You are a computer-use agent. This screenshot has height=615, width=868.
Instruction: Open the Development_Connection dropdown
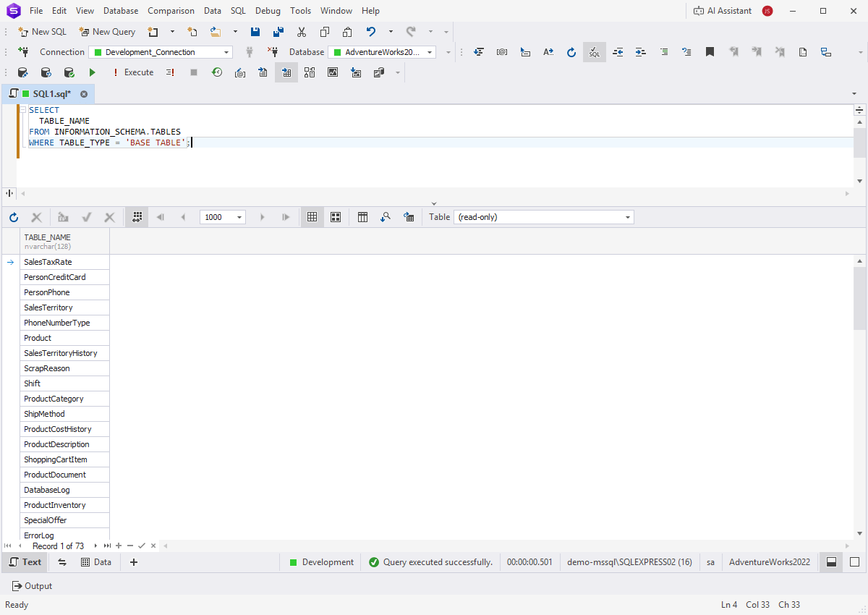pyautogui.click(x=161, y=52)
